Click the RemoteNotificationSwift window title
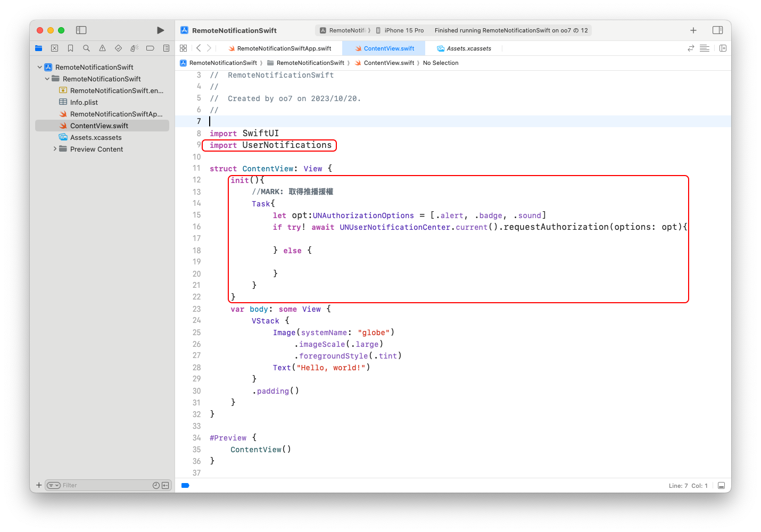Viewport: 761px width, 532px height. pos(234,30)
